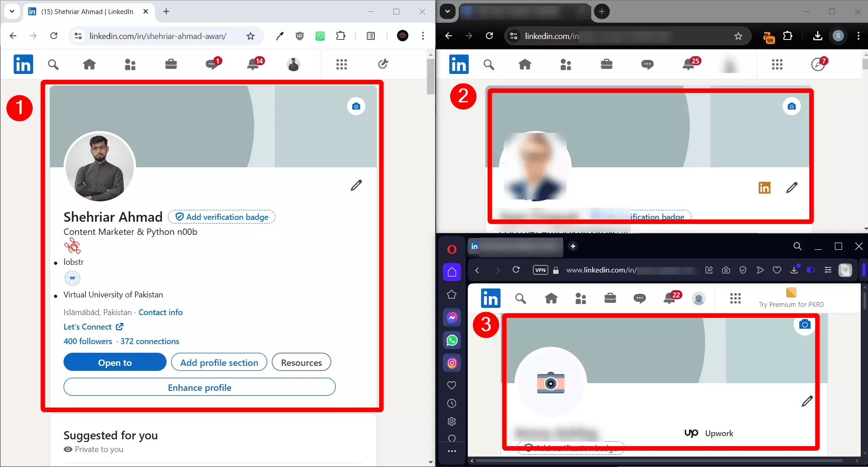The width and height of the screenshot is (868, 467).
Task: Toggle the bookmark star for the LinkedIn page
Action: 250,36
